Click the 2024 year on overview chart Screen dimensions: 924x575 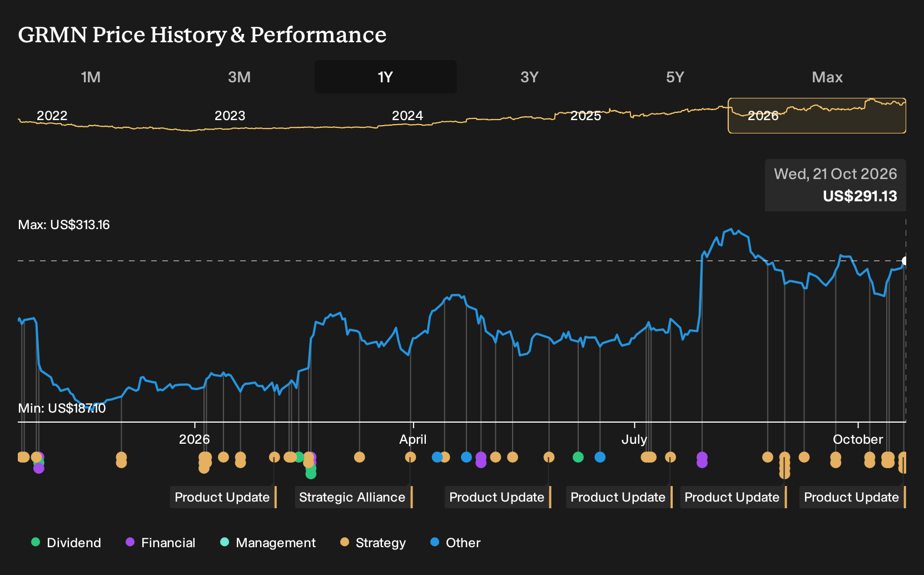408,116
